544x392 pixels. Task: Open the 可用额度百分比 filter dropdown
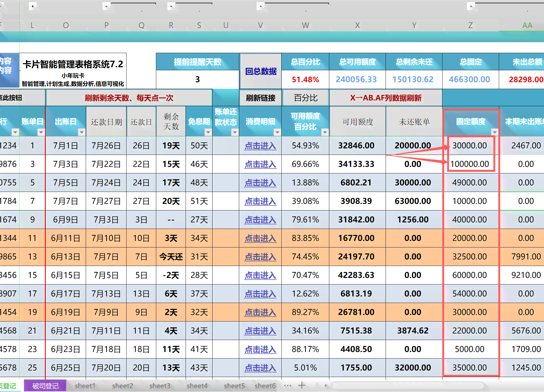[324, 132]
